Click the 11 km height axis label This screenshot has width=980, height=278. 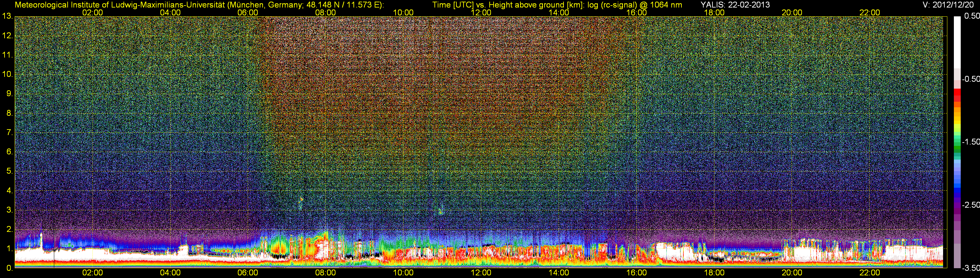pos(7,55)
